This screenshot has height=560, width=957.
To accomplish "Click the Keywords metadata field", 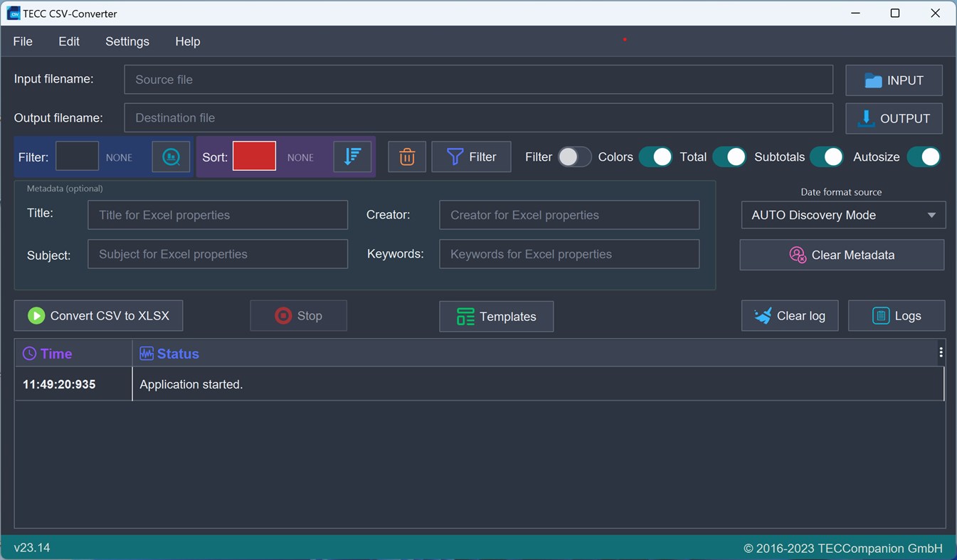I will click(x=569, y=254).
